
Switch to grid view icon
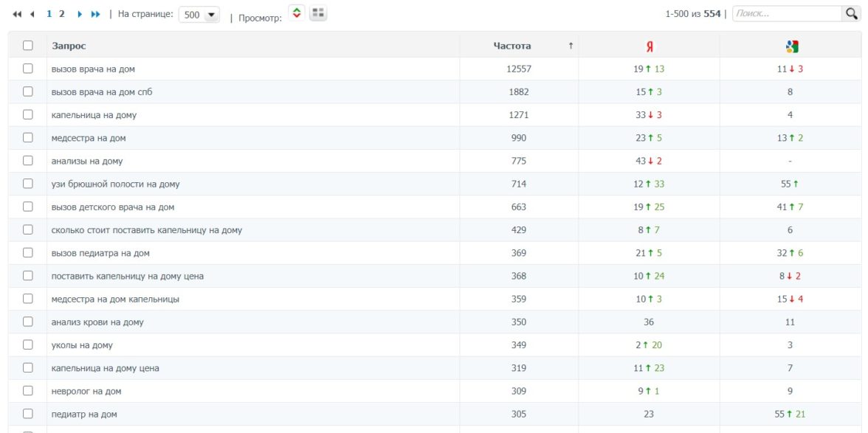pyautogui.click(x=317, y=13)
